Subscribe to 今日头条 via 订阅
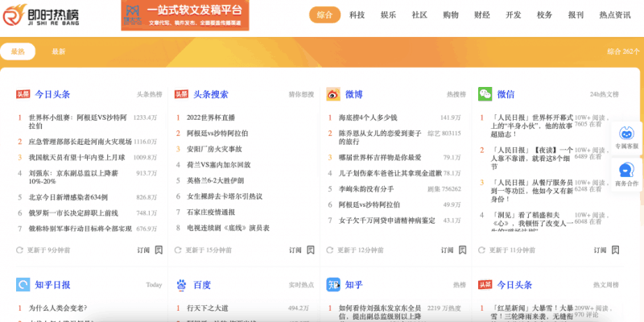This screenshot has height=322, width=644. [x=143, y=250]
